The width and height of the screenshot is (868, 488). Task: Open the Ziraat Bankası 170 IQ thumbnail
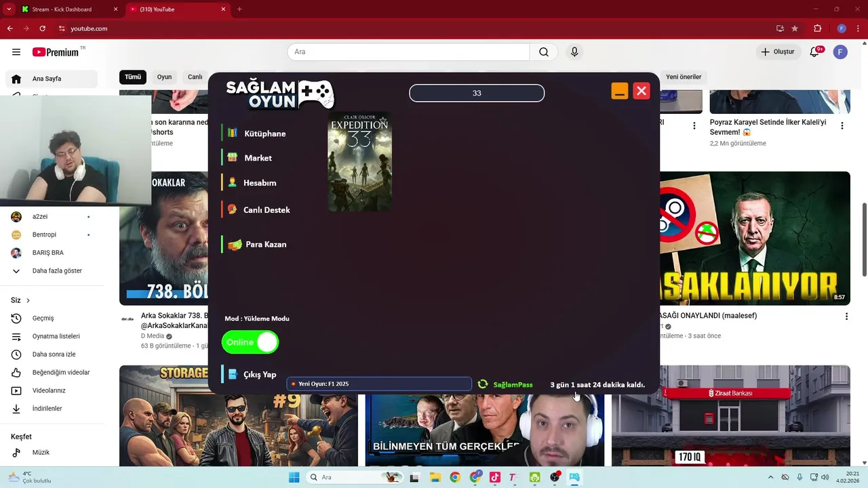coord(731,416)
